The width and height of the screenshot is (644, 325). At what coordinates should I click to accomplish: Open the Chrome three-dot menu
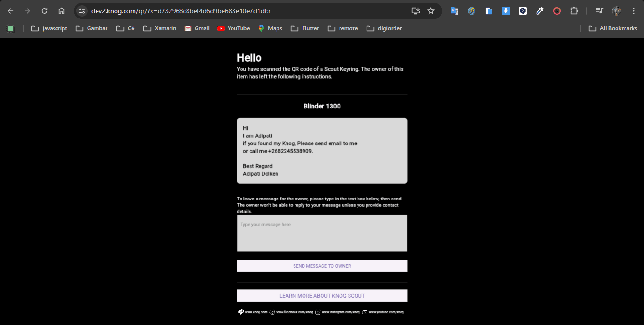(634, 11)
